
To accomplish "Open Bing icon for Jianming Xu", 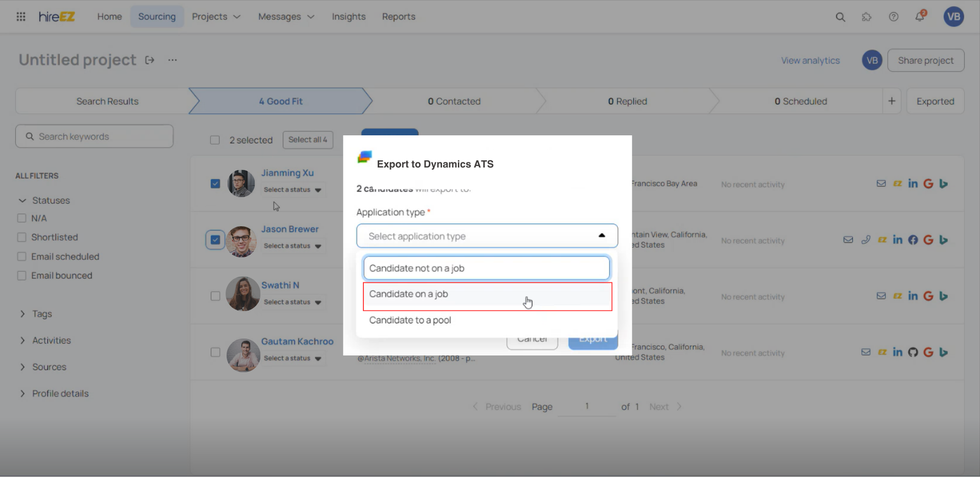I will pos(944,183).
